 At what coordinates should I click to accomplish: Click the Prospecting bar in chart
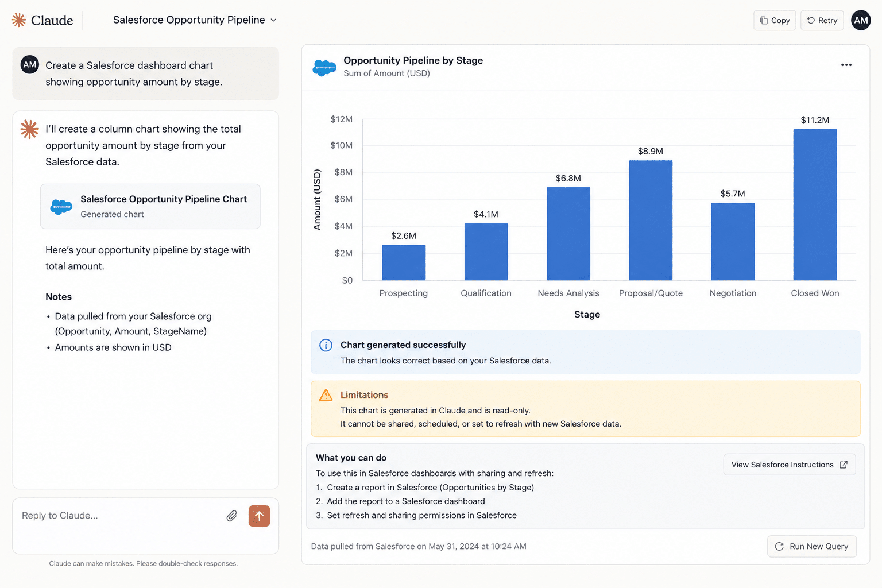click(404, 262)
